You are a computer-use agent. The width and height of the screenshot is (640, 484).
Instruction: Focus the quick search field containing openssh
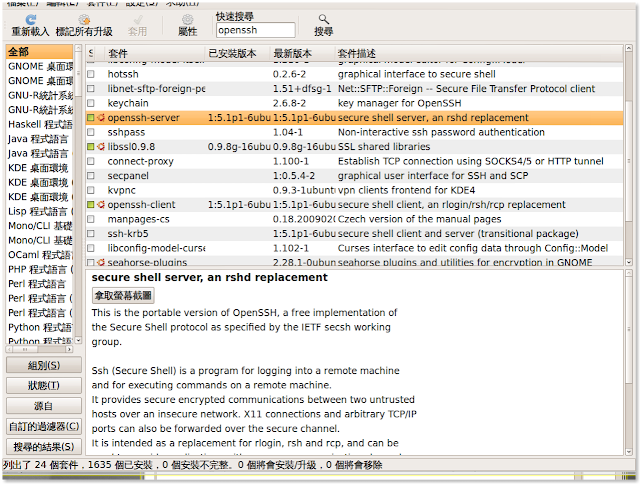click(256, 30)
